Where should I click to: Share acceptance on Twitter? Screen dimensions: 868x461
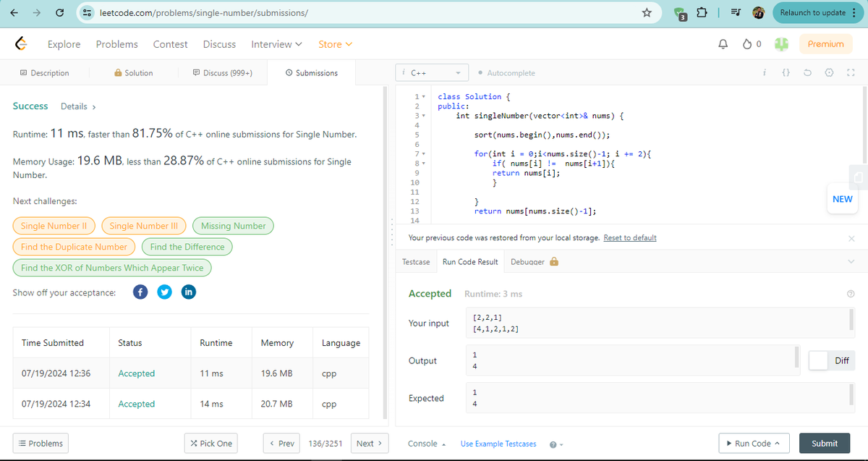[165, 292]
